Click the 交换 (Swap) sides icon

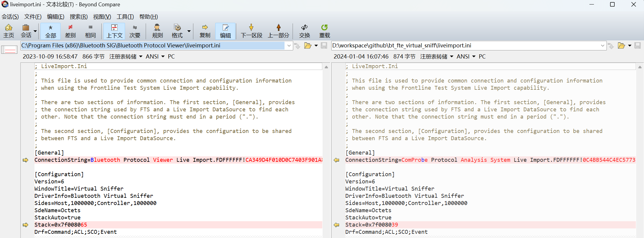[x=305, y=31]
